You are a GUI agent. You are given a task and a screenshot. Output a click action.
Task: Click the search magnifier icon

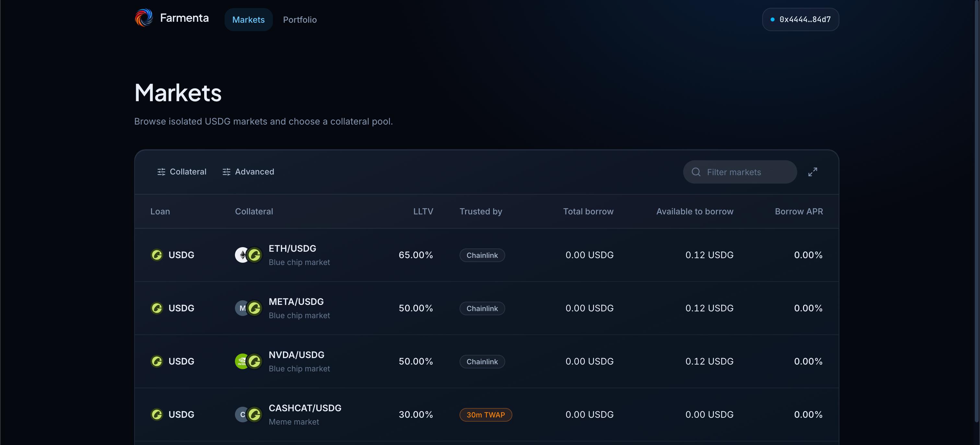696,172
